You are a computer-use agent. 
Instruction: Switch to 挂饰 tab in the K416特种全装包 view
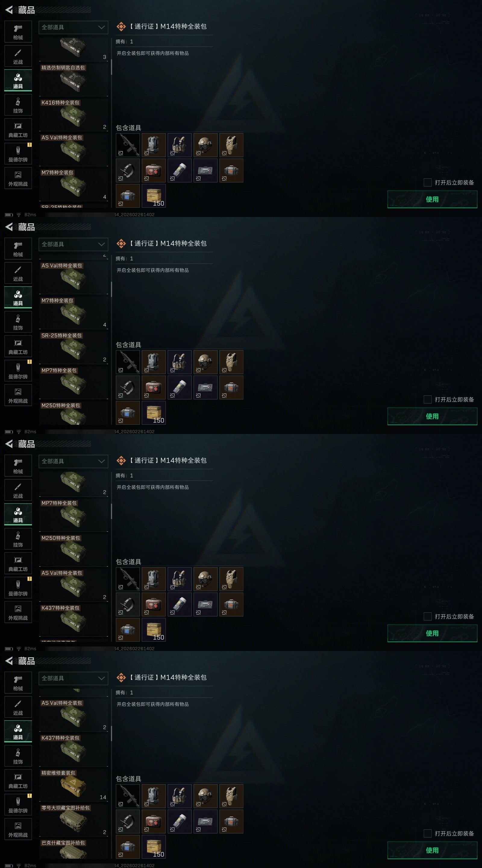click(x=18, y=105)
